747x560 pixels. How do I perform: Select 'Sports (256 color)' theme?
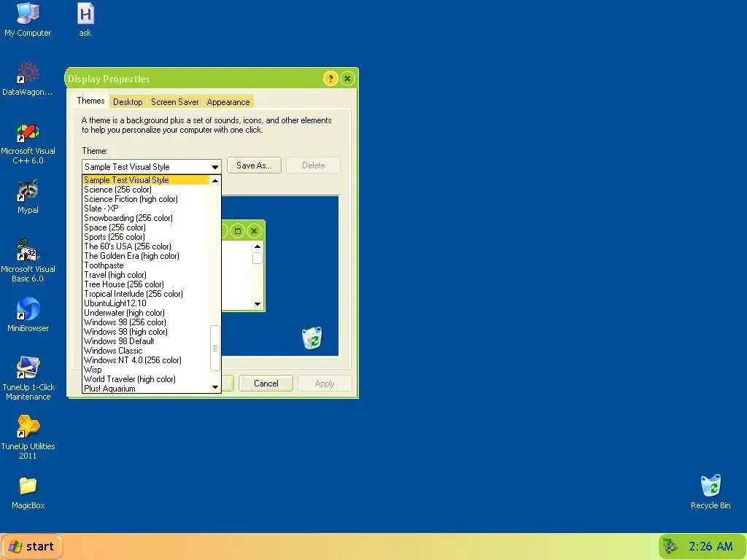[146, 237]
